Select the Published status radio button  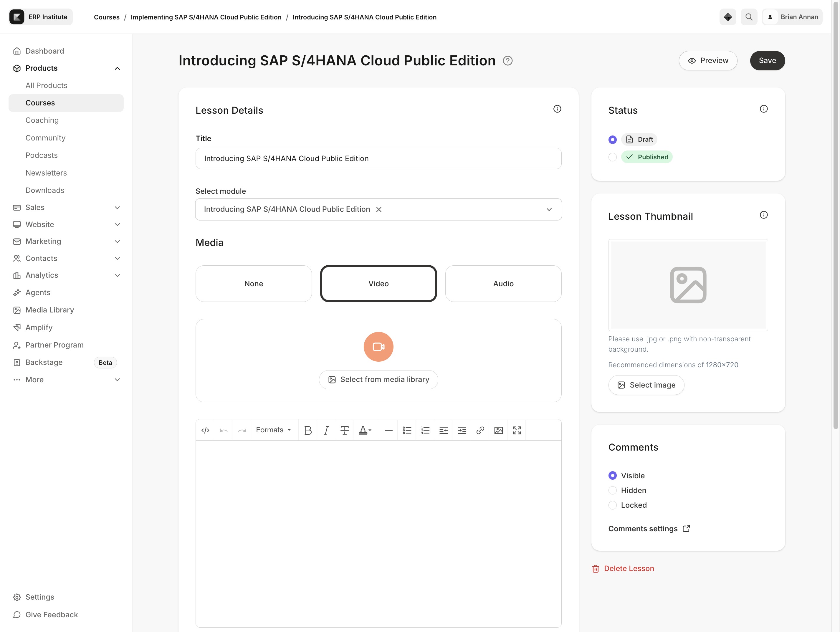click(613, 157)
